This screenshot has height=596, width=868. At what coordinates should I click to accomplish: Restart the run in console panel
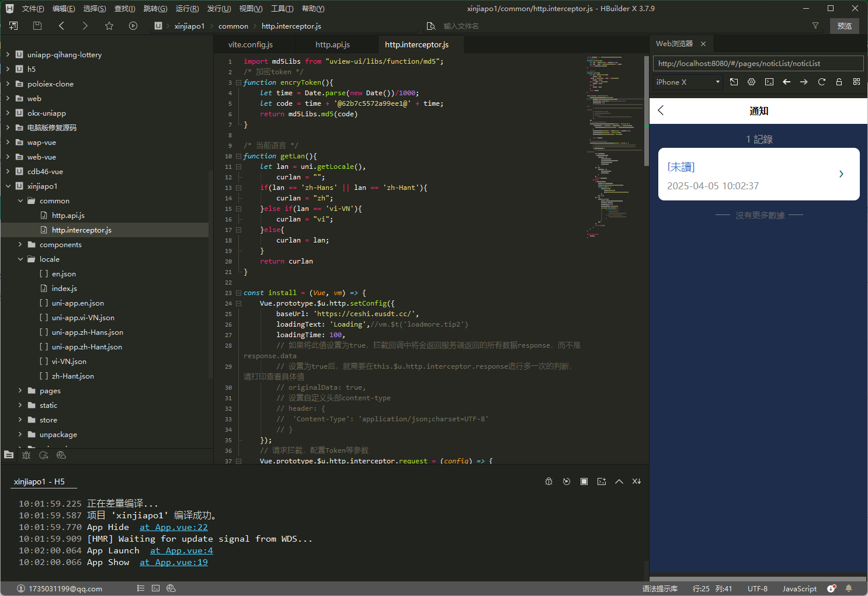coord(566,481)
